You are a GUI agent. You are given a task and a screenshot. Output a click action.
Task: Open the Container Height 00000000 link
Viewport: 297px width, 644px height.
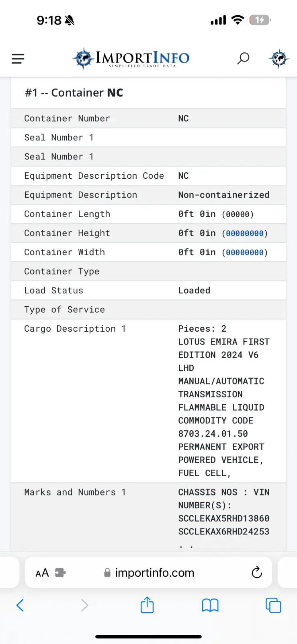245,233
